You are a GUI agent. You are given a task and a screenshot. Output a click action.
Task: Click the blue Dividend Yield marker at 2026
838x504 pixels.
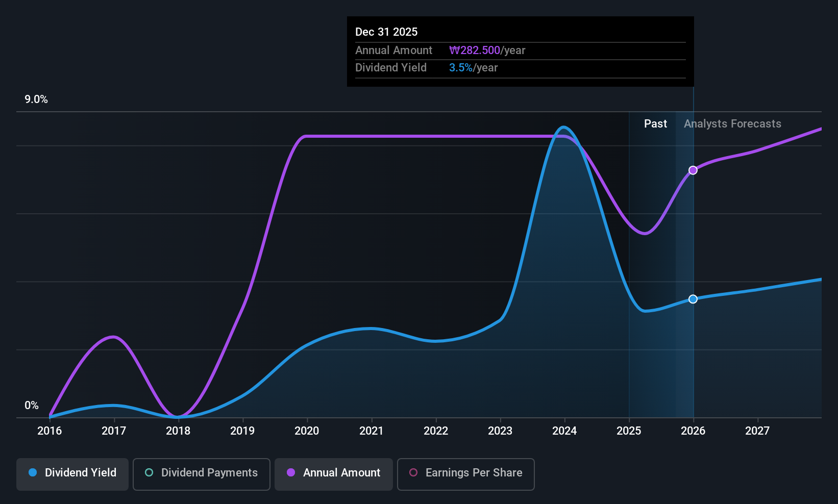693,299
